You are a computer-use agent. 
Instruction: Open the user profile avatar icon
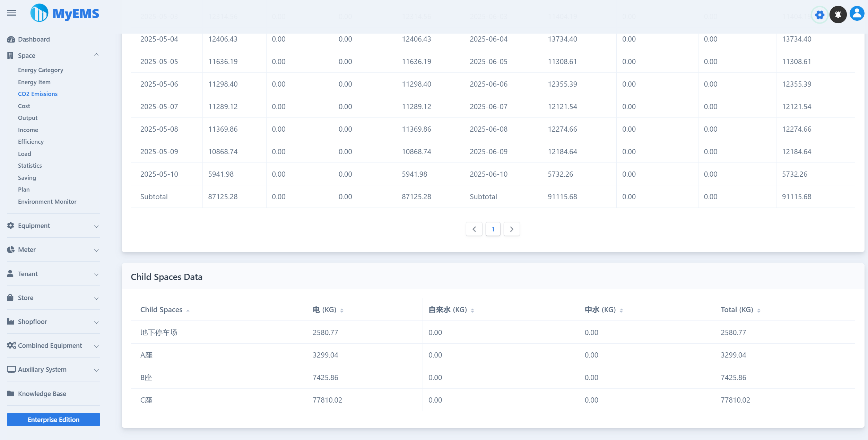tap(857, 14)
